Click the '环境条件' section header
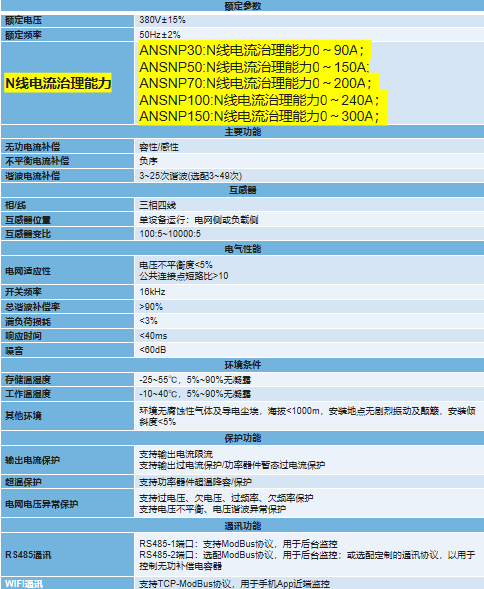This screenshot has width=484, height=589. pyautogui.click(x=243, y=365)
